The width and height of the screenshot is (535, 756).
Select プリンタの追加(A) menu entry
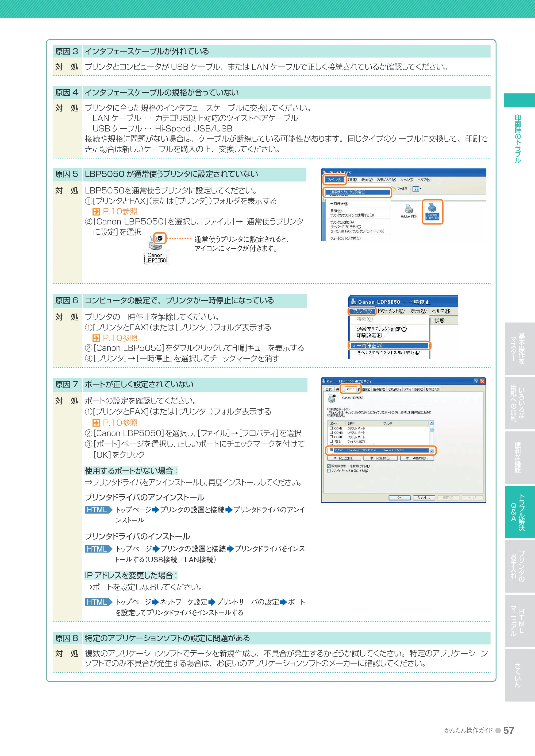click(342, 222)
